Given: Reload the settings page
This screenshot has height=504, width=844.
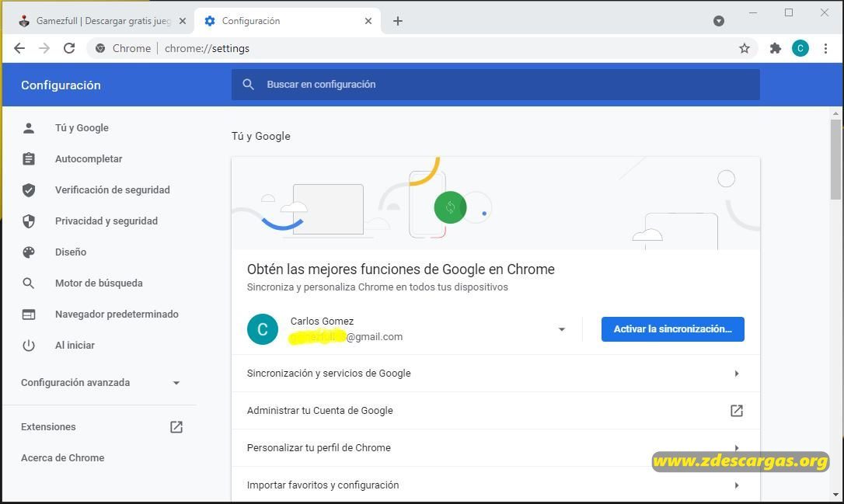Looking at the screenshot, I should coord(69,48).
